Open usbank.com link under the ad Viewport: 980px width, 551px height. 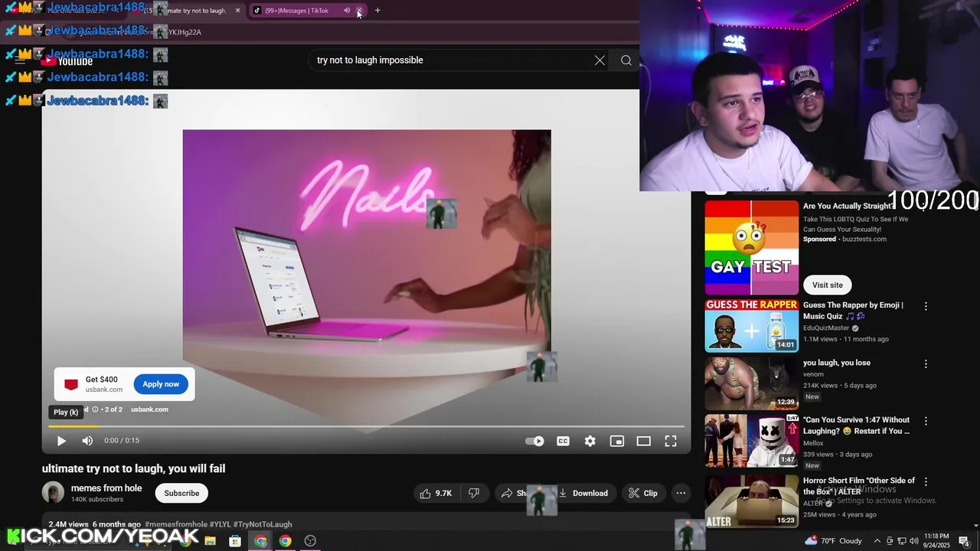(149, 409)
